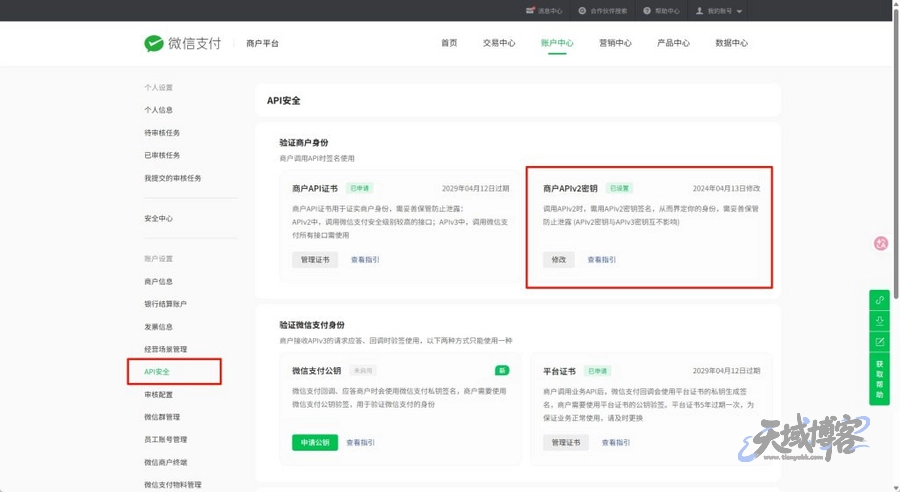
Task: Click 管理证书 under 平台证书
Action: coord(565,442)
